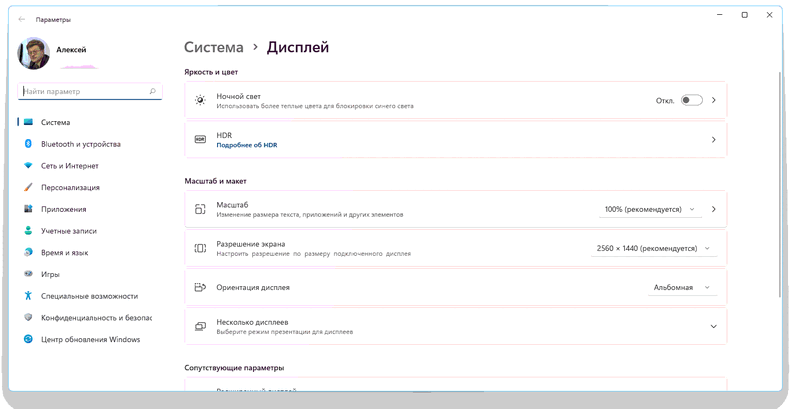
Task: Click the Система monitor icon in sidebar
Action: tap(29, 122)
